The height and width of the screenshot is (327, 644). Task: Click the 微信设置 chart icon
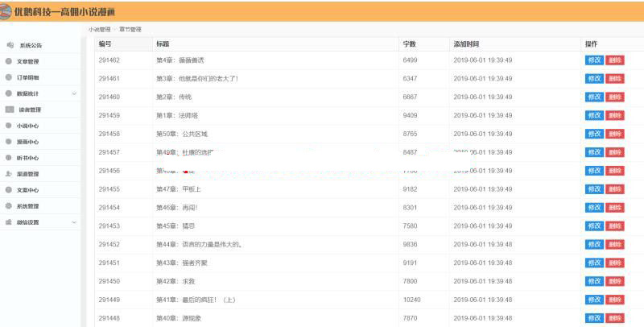tap(9, 222)
